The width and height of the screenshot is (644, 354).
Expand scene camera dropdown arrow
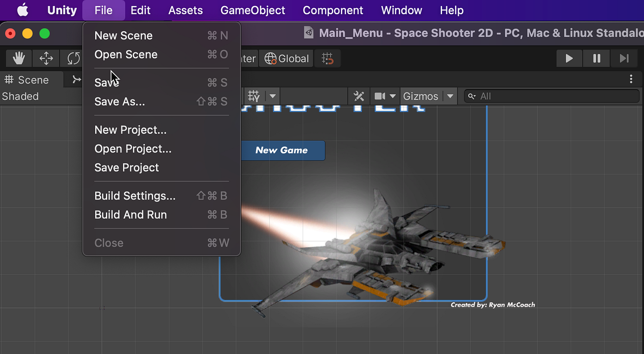[x=393, y=96]
